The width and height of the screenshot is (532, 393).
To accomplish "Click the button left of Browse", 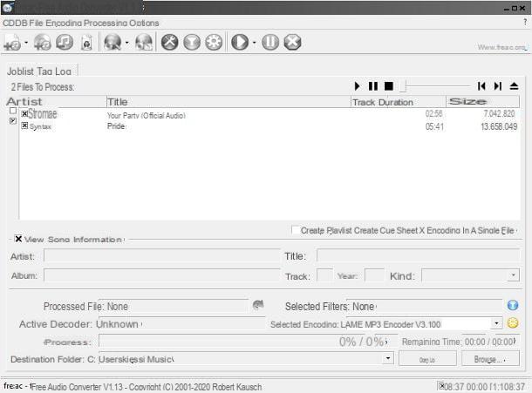I will 427,358.
